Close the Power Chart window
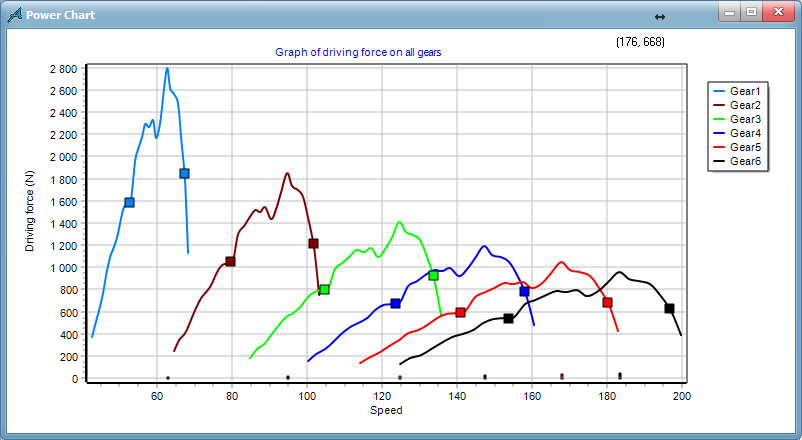The height and width of the screenshot is (440, 802). click(x=778, y=12)
